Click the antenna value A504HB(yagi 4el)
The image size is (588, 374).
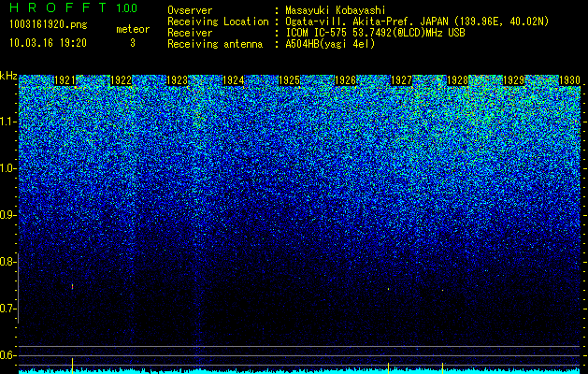(330, 44)
